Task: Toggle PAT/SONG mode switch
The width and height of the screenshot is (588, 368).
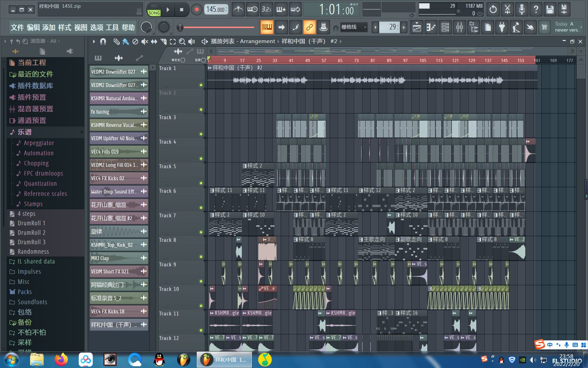Action: (x=154, y=10)
